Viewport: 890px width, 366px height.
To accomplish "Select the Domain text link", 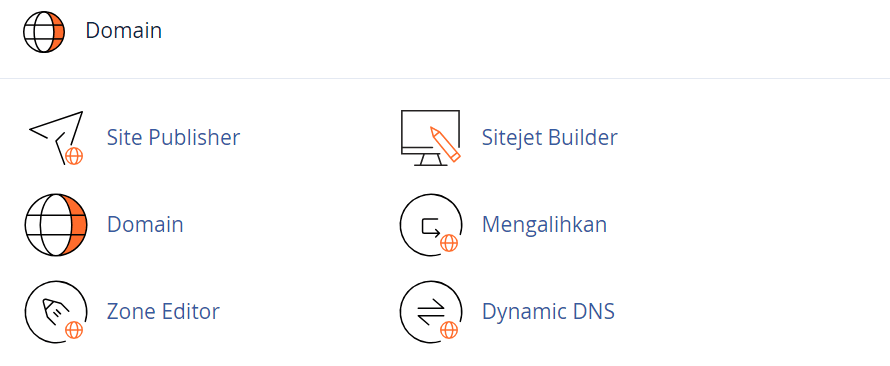I will pyautogui.click(x=145, y=224).
